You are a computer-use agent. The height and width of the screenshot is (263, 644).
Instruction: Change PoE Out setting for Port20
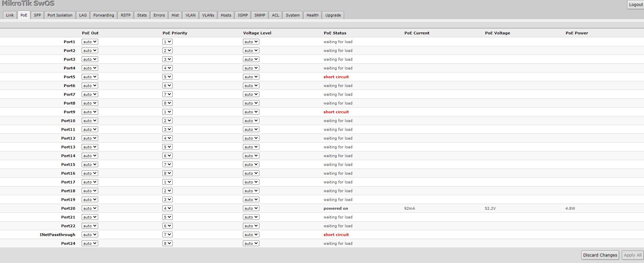pos(90,208)
